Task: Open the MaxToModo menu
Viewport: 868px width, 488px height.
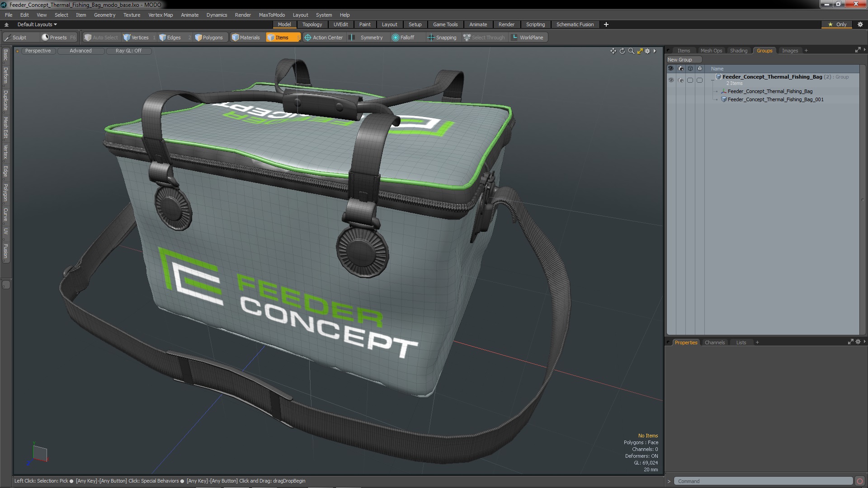Action: pos(272,15)
